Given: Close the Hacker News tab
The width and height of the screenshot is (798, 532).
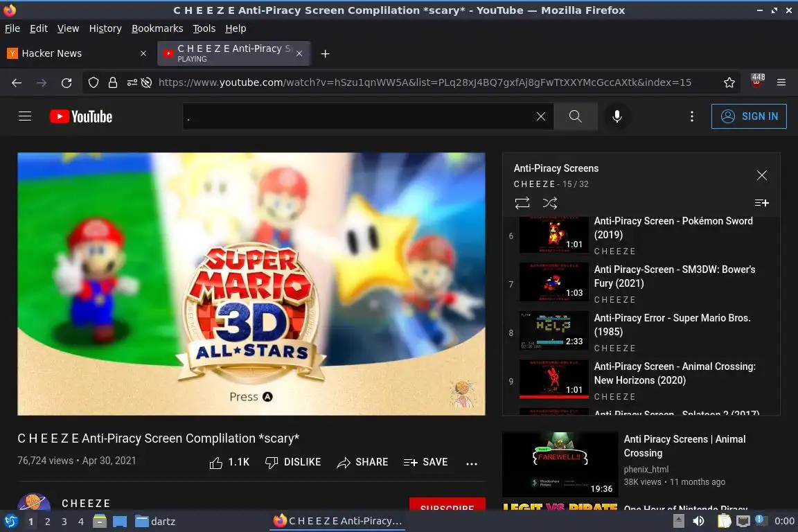Looking at the screenshot, I should pos(143,53).
